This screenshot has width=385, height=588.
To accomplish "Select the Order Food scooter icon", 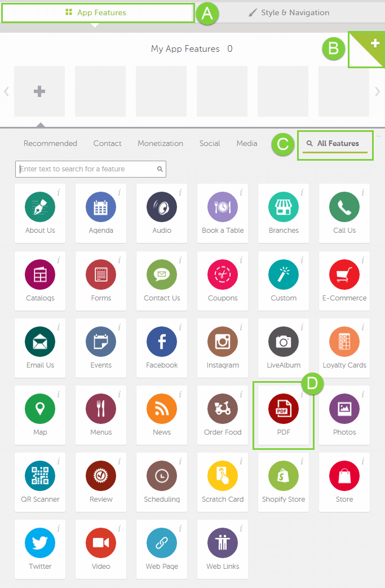I will click(x=223, y=408).
